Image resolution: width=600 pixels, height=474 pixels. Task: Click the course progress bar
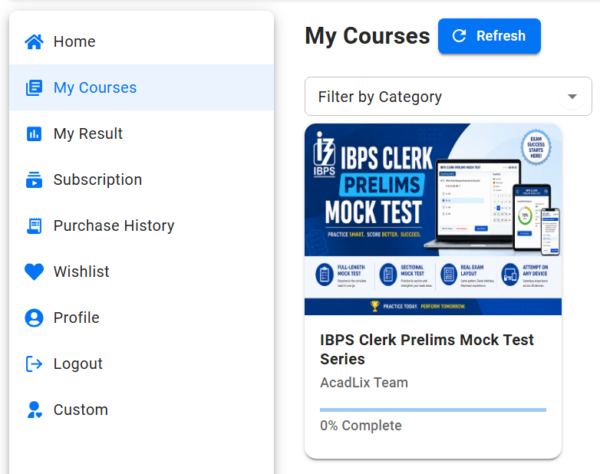433,410
